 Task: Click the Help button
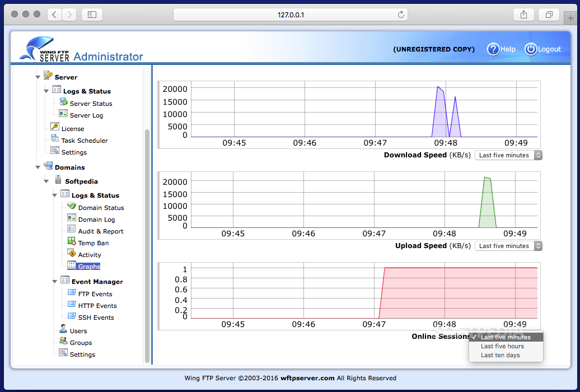click(x=501, y=49)
